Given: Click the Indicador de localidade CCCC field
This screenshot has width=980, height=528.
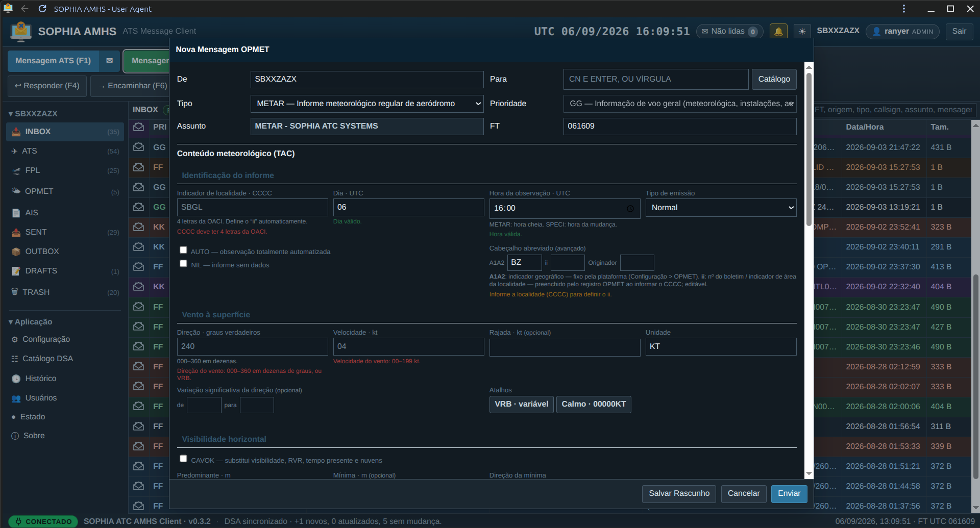Looking at the screenshot, I should [253, 207].
